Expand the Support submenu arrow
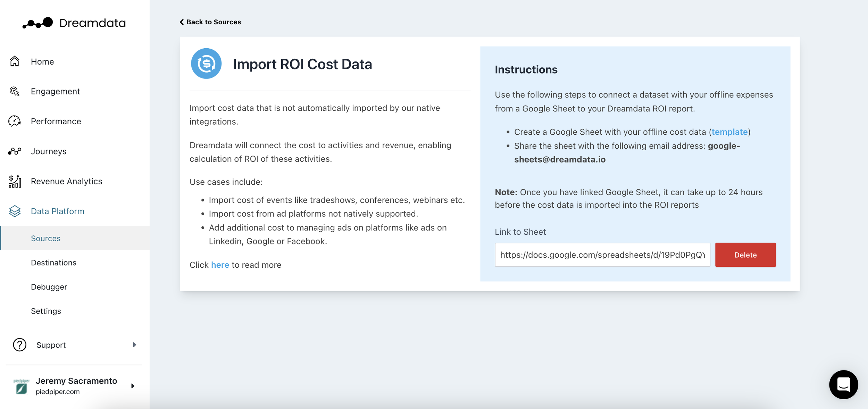 pos(134,345)
